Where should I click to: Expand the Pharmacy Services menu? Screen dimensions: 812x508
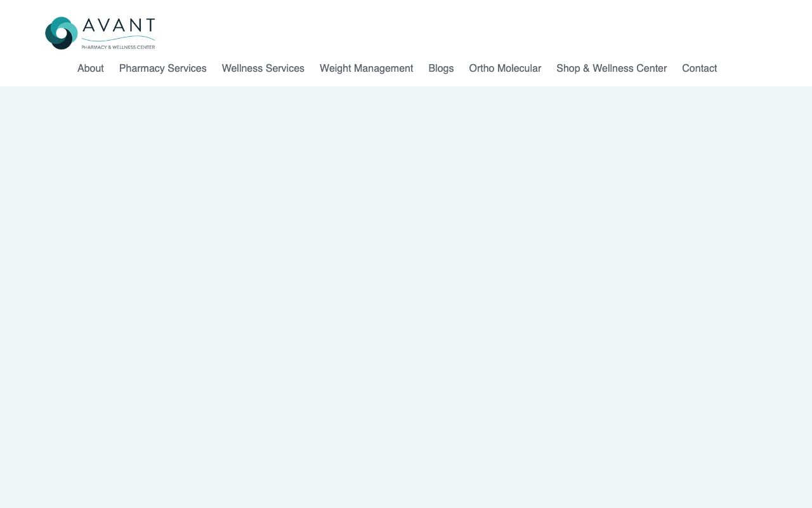(x=162, y=69)
